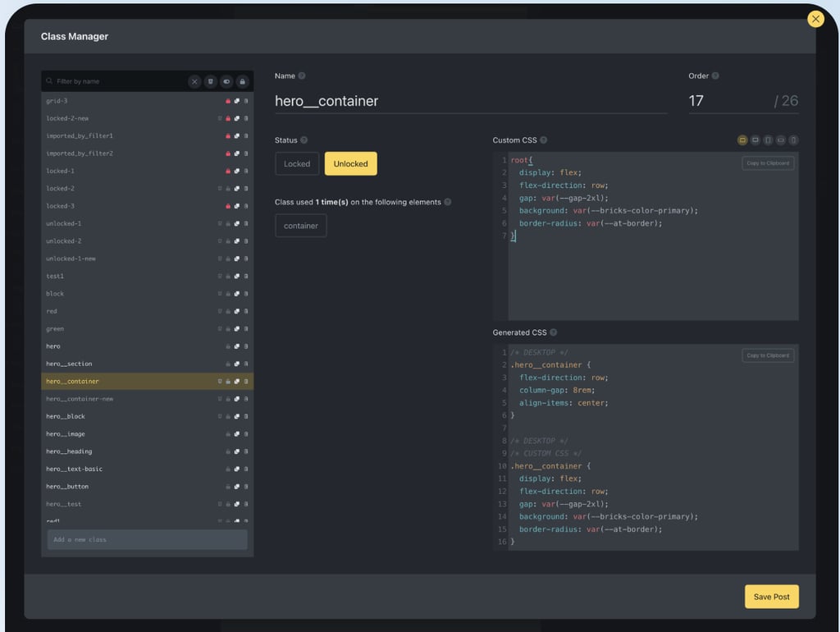The image size is (840, 632).
Task: Copy Generated CSS to clipboard
Action: coord(768,355)
